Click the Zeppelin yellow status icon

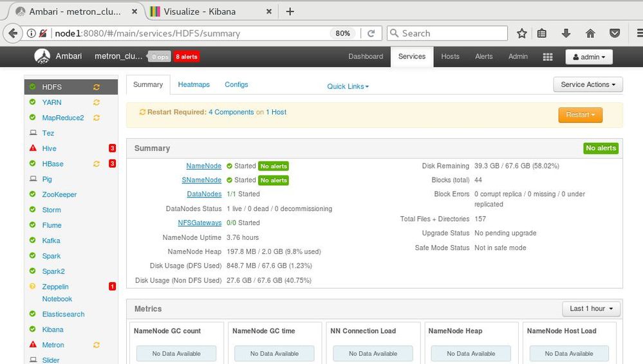tap(32, 286)
